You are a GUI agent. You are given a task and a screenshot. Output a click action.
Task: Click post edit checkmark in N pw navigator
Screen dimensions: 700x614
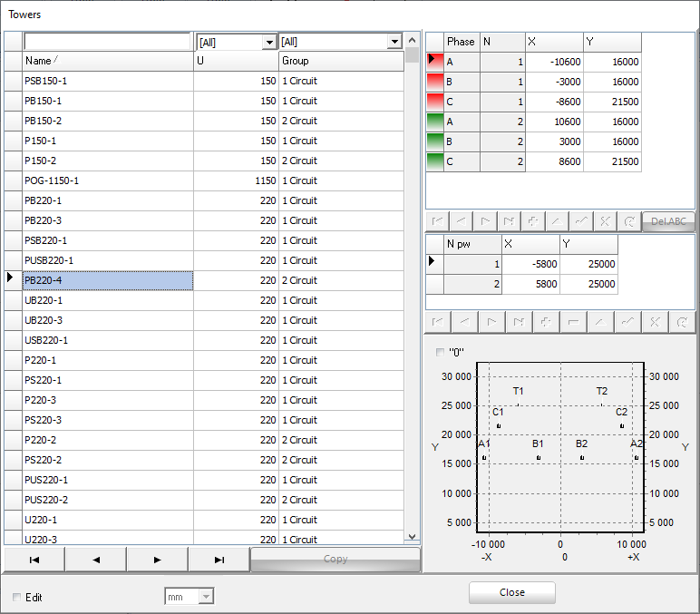point(627,322)
